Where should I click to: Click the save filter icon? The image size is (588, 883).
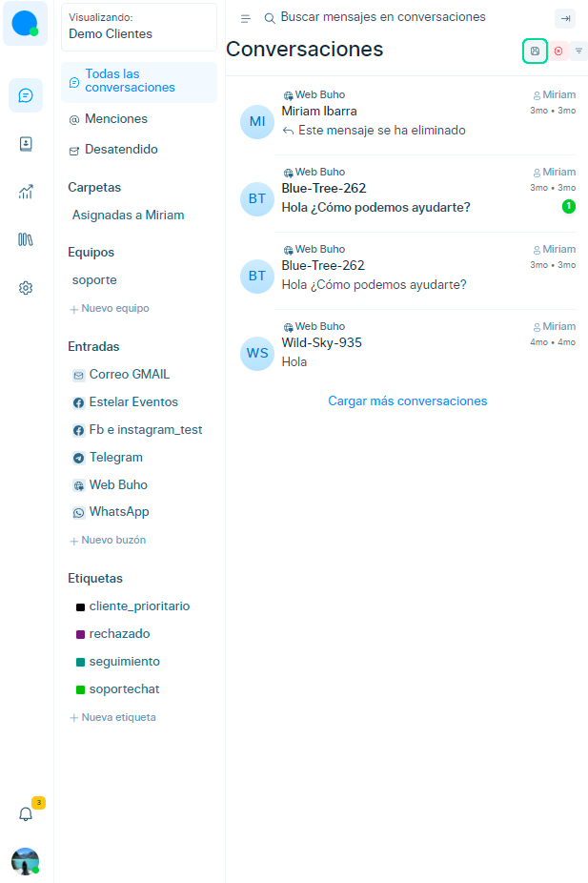coord(535,51)
